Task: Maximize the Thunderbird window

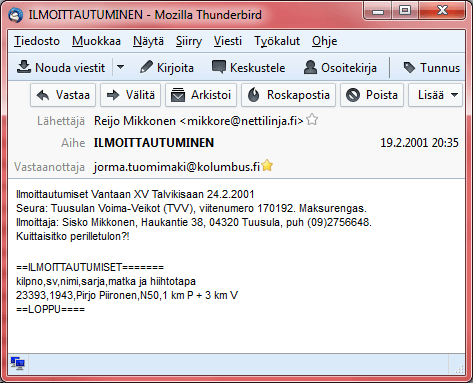Action: pyautogui.click(x=405, y=11)
